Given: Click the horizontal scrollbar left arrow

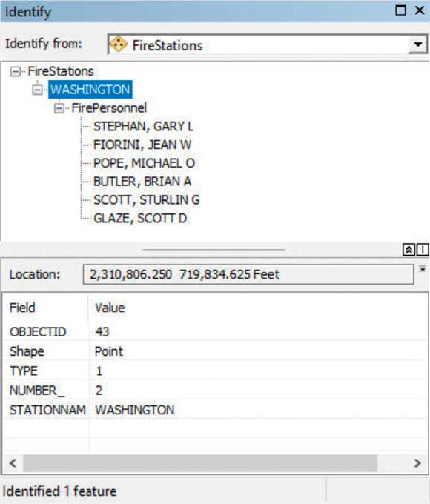Looking at the screenshot, I should [13, 463].
